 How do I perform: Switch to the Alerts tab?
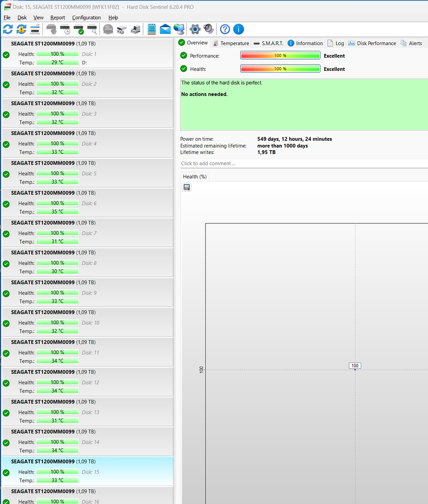411,43
